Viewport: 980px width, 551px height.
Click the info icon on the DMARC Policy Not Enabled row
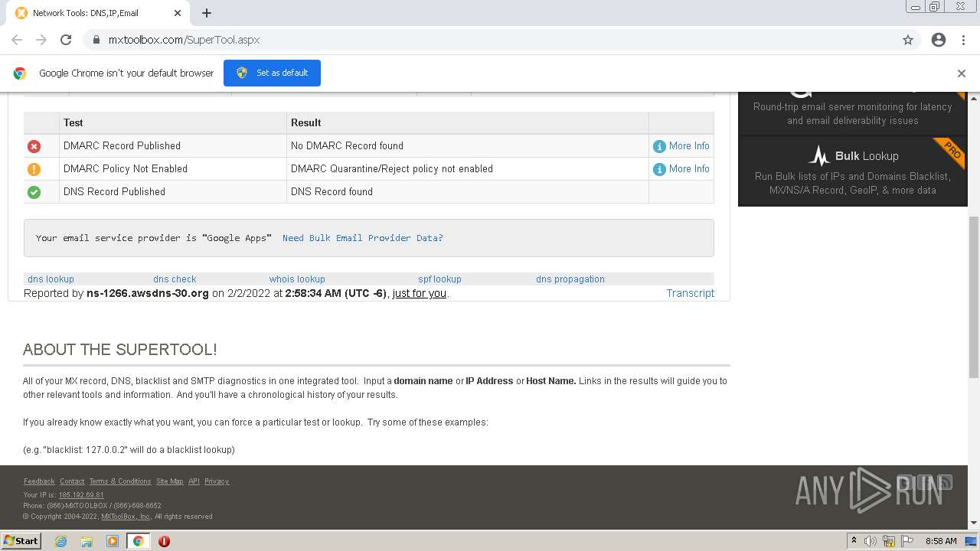pos(659,169)
